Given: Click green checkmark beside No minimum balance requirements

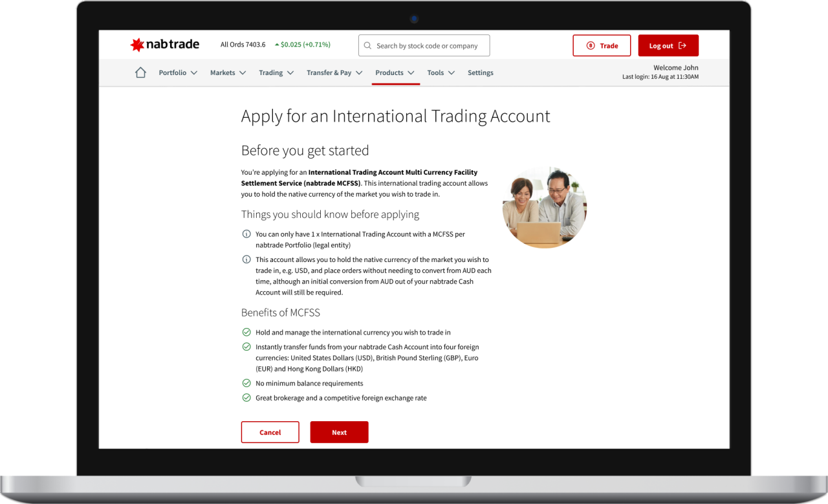Looking at the screenshot, I should pyautogui.click(x=246, y=383).
